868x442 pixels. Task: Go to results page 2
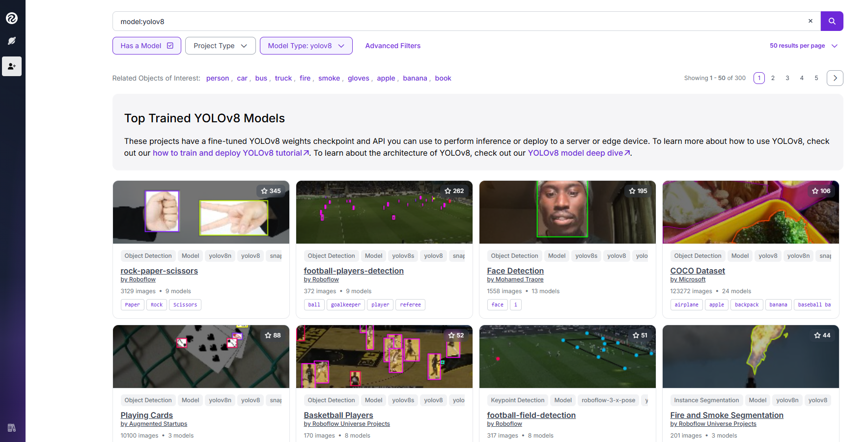[773, 78]
